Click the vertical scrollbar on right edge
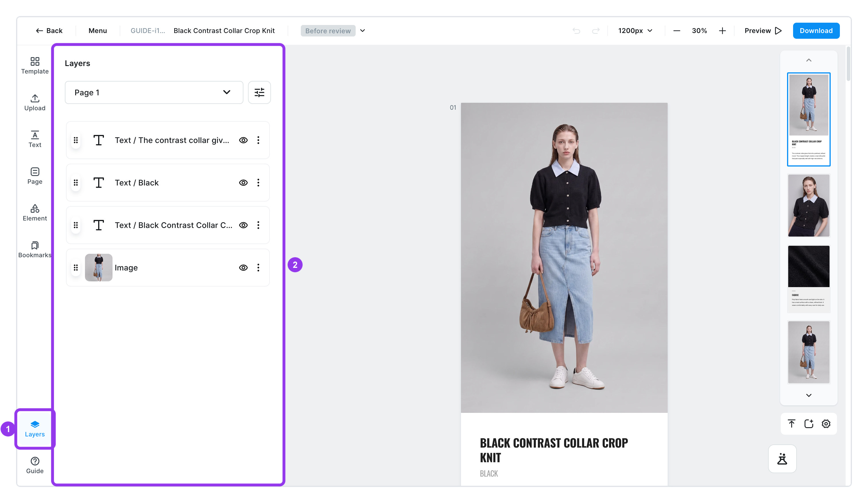Screen dimensions: 868x503 pos(848,64)
